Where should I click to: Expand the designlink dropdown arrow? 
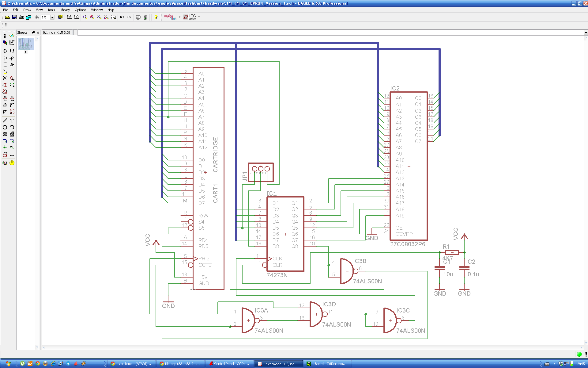pyautogui.click(x=179, y=17)
